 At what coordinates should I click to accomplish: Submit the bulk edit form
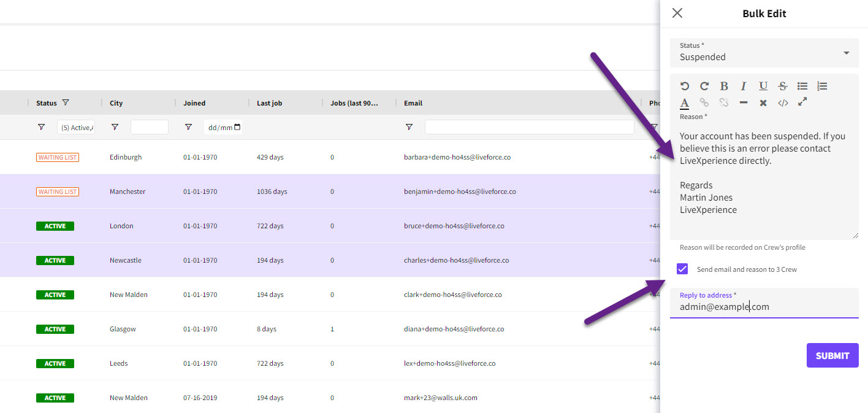[x=832, y=355]
